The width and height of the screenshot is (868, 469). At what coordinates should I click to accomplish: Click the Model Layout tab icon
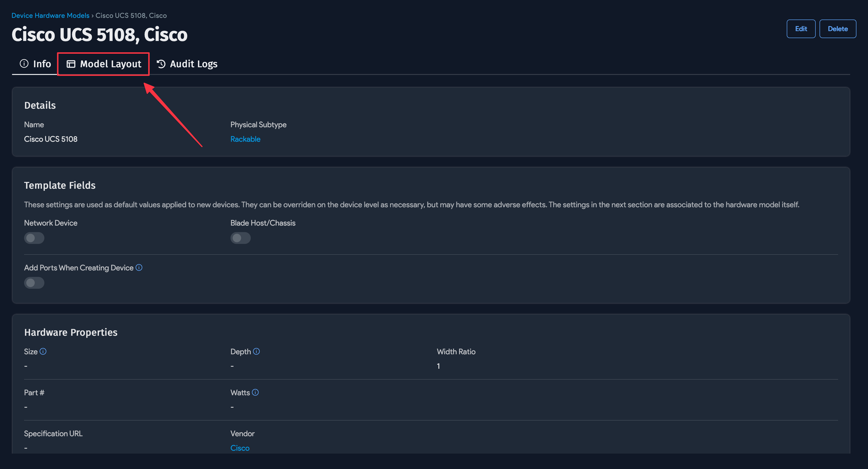tap(71, 64)
